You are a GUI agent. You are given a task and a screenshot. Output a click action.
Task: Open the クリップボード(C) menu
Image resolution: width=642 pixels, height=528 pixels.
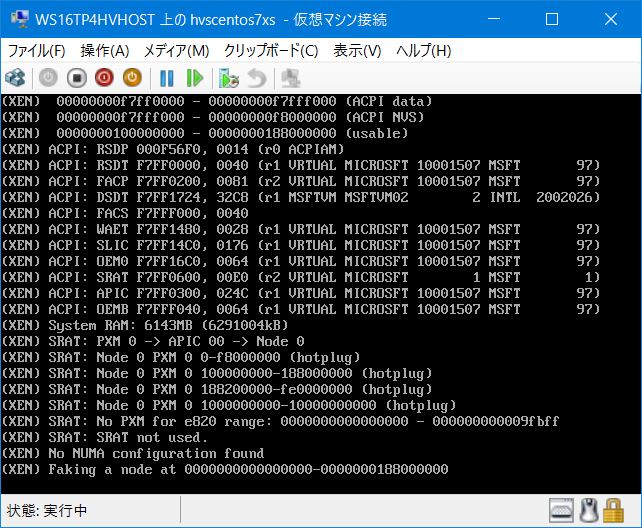tap(271, 51)
